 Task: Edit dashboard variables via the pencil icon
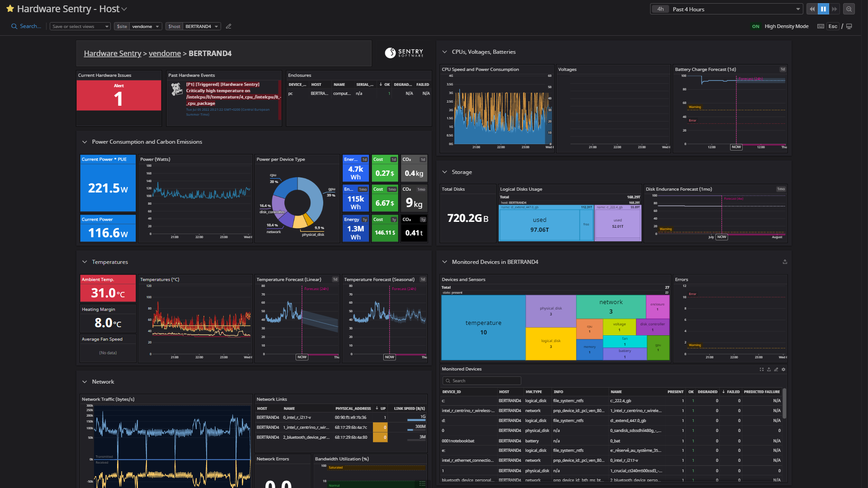(x=229, y=26)
